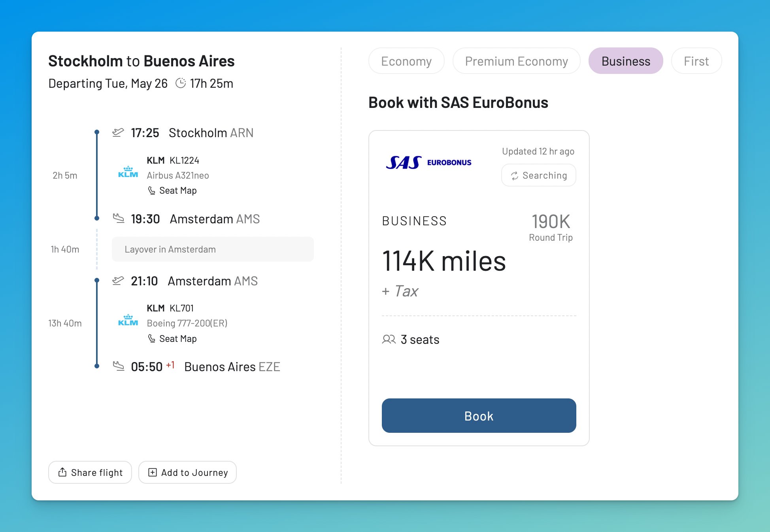Click the share icon in Share flight
Viewport: 770px width, 532px height.
[x=62, y=472]
